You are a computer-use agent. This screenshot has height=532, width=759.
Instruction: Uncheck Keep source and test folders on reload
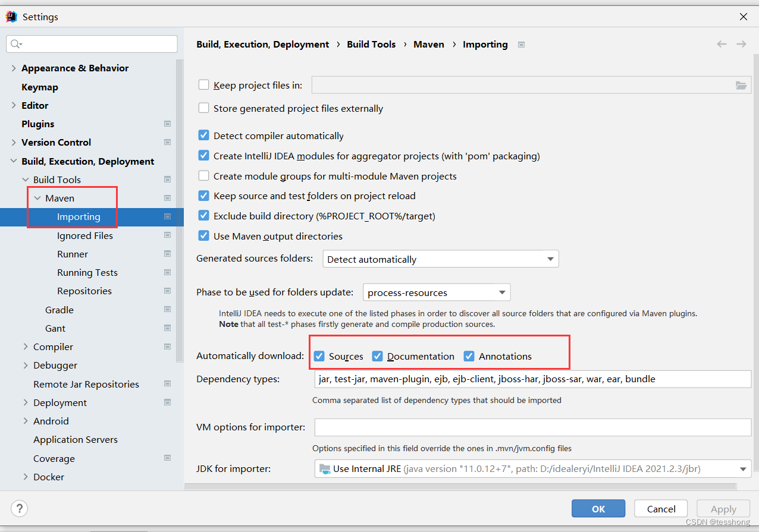click(x=204, y=196)
